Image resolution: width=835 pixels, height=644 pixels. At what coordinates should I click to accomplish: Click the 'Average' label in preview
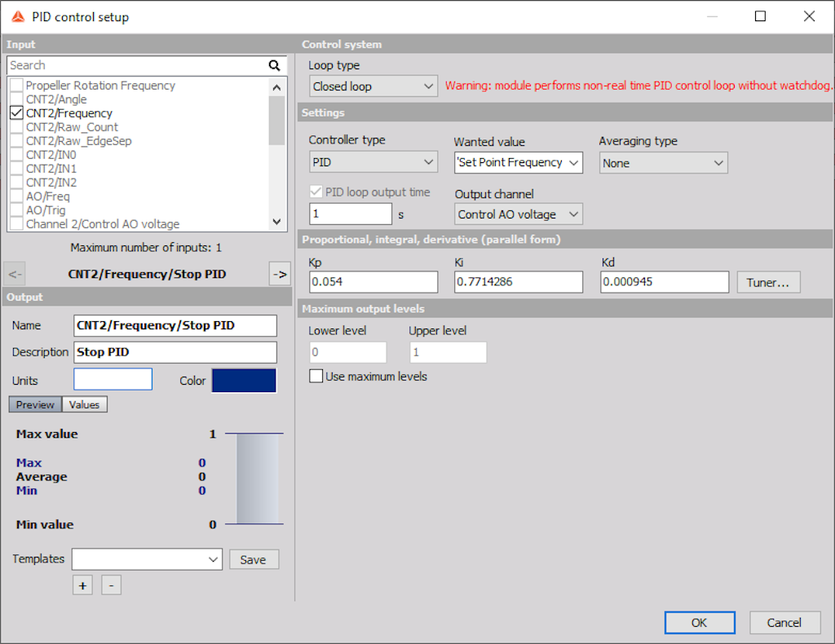(42, 477)
